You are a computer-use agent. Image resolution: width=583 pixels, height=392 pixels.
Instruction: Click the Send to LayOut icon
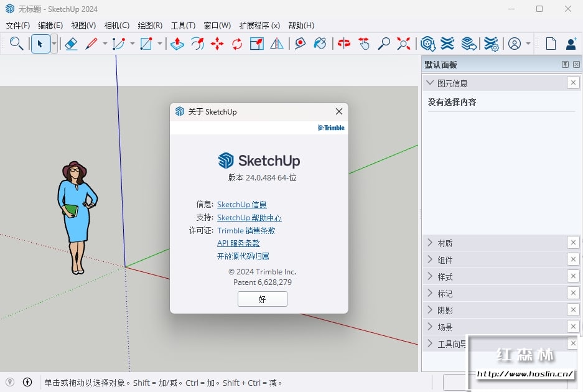pyautogui.click(x=469, y=44)
